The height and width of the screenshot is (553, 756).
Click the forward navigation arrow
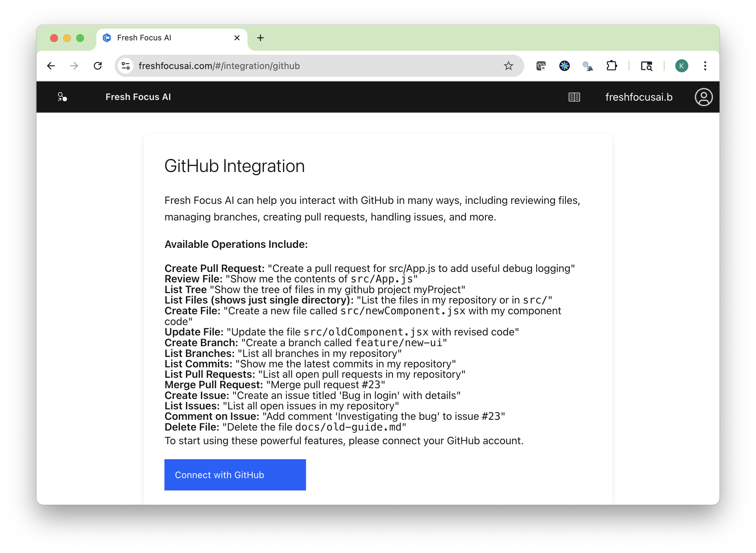click(x=74, y=65)
